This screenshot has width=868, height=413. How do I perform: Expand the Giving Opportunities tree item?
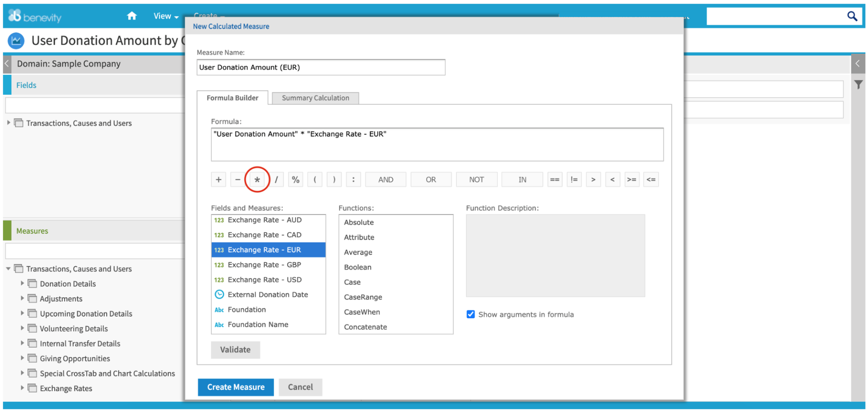(22, 358)
